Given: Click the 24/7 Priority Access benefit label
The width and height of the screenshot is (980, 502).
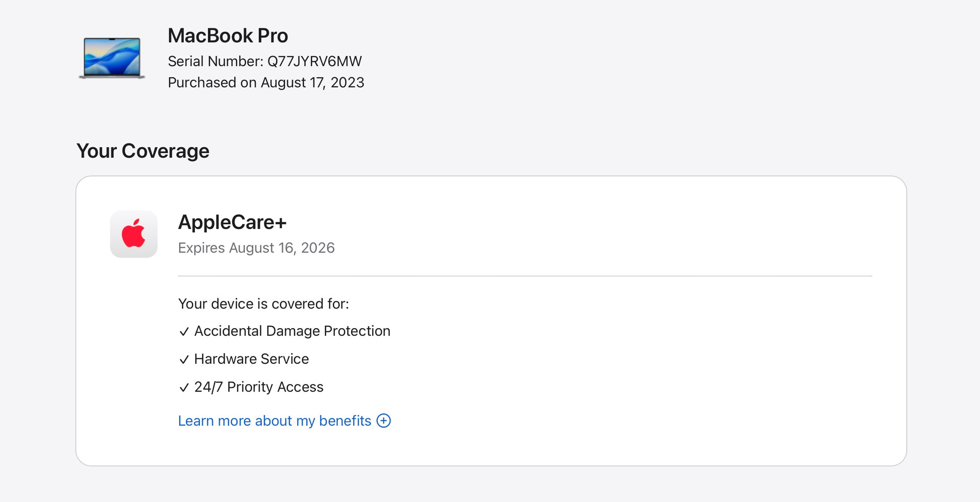Looking at the screenshot, I should point(259,387).
